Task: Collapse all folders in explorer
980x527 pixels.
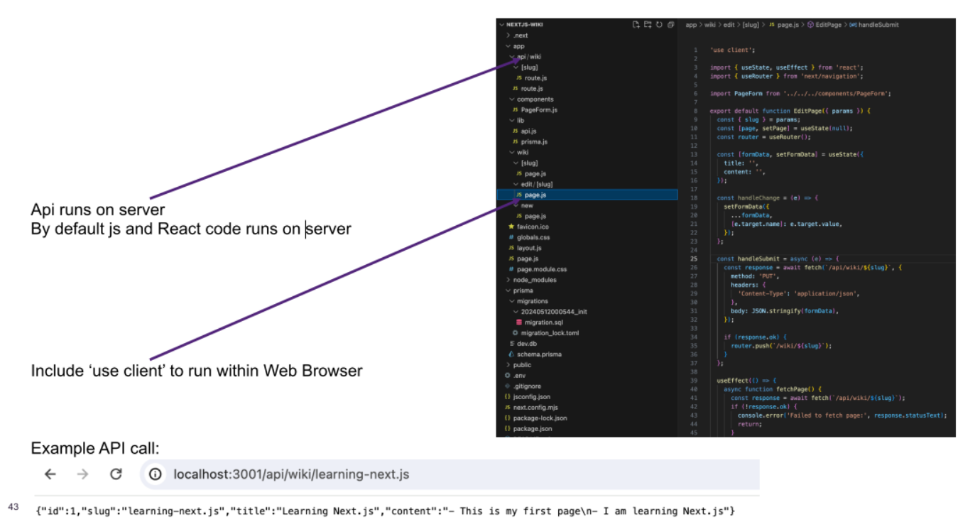Action: [670, 25]
